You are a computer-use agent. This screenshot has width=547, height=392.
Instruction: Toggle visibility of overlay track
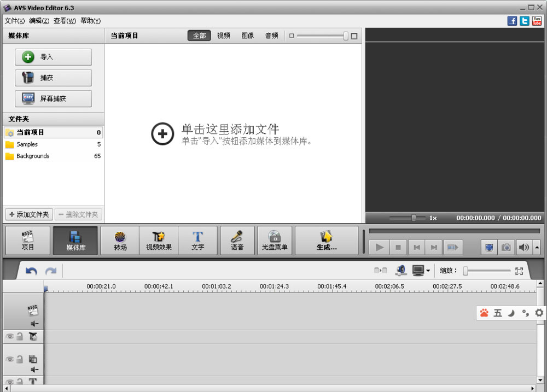tap(10, 359)
